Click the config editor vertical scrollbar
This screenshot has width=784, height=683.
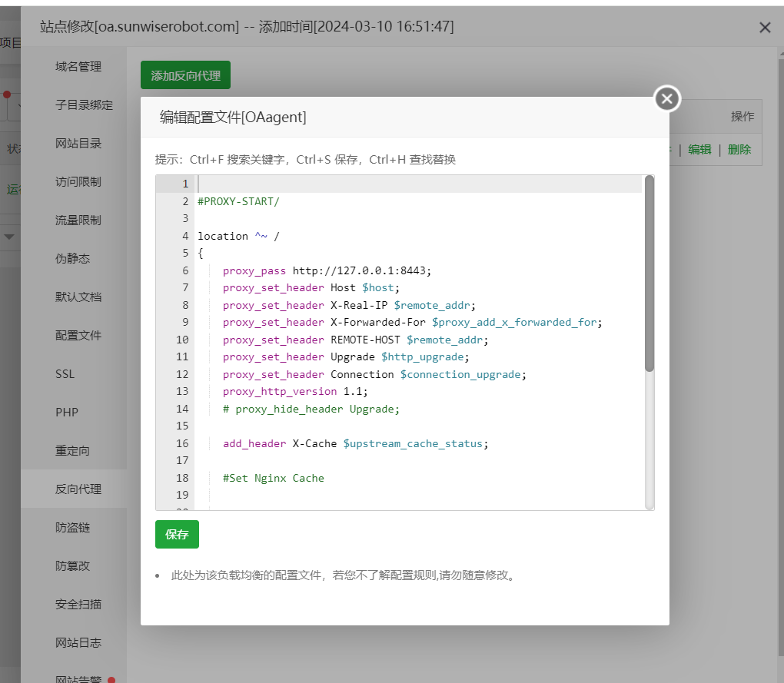point(649,277)
